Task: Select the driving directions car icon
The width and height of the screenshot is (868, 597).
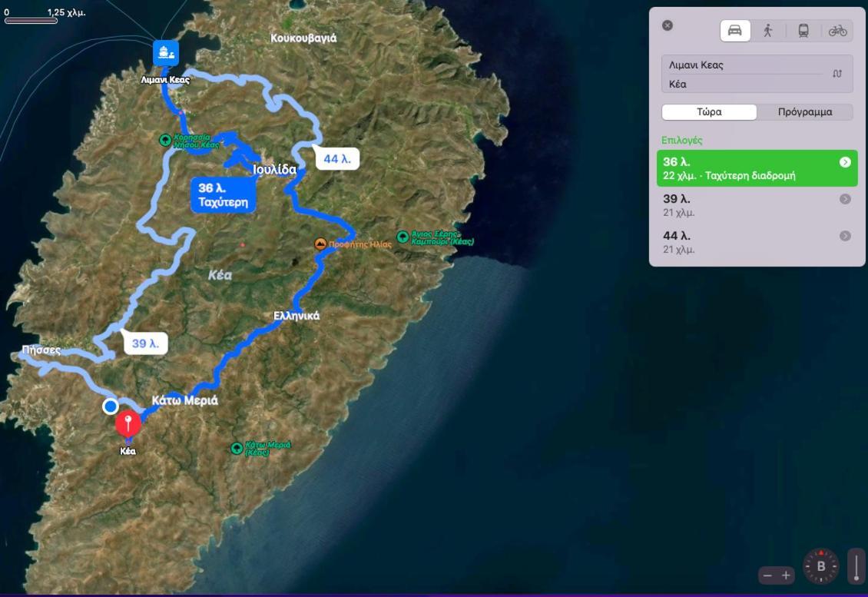Action: [x=735, y=31]
